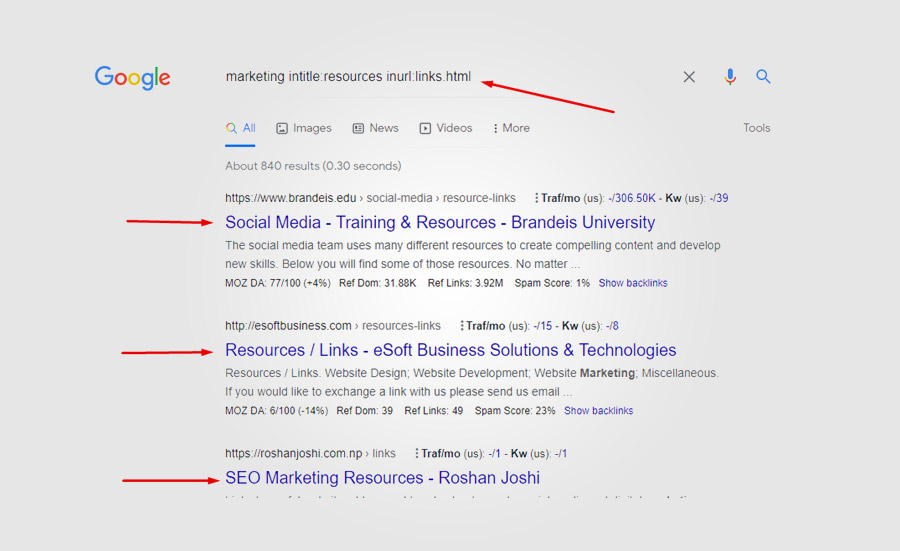Click Ref Dom: 39 metric

click(x=364, y=411)
